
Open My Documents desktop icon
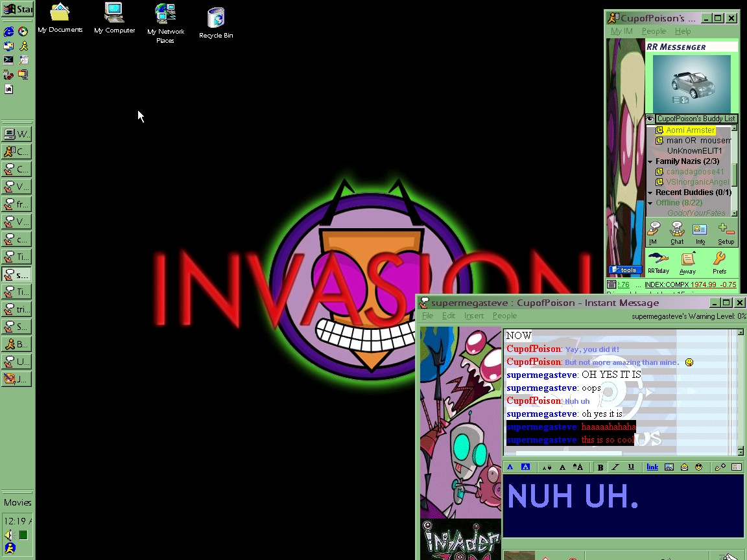(60, 19)
